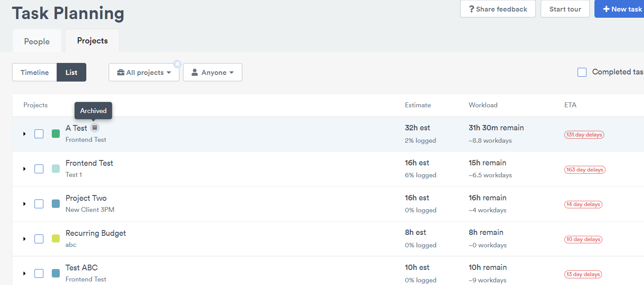This screenshot has height=285, width=644.
Task: Clear the All projects filter via its x icon
Action: (x=177, y=64)
